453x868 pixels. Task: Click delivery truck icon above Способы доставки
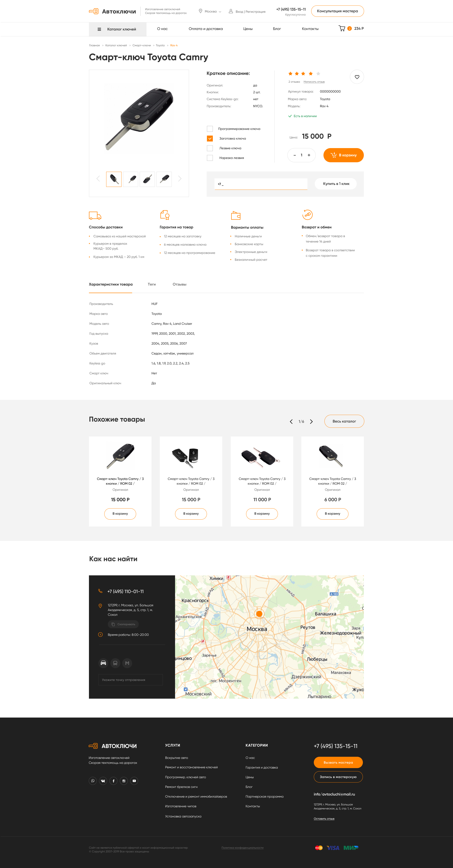coord(95,215)
